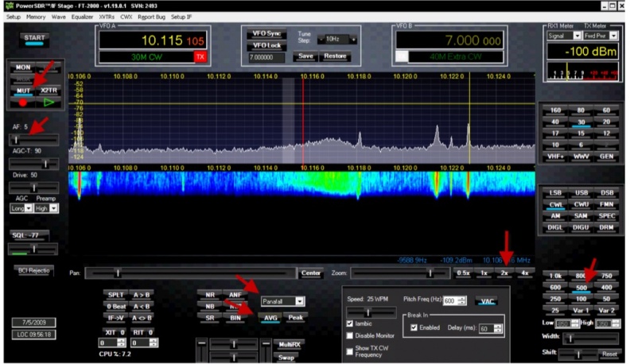Click the green play triangle button
630x364 pixels.
click(49, 103)
